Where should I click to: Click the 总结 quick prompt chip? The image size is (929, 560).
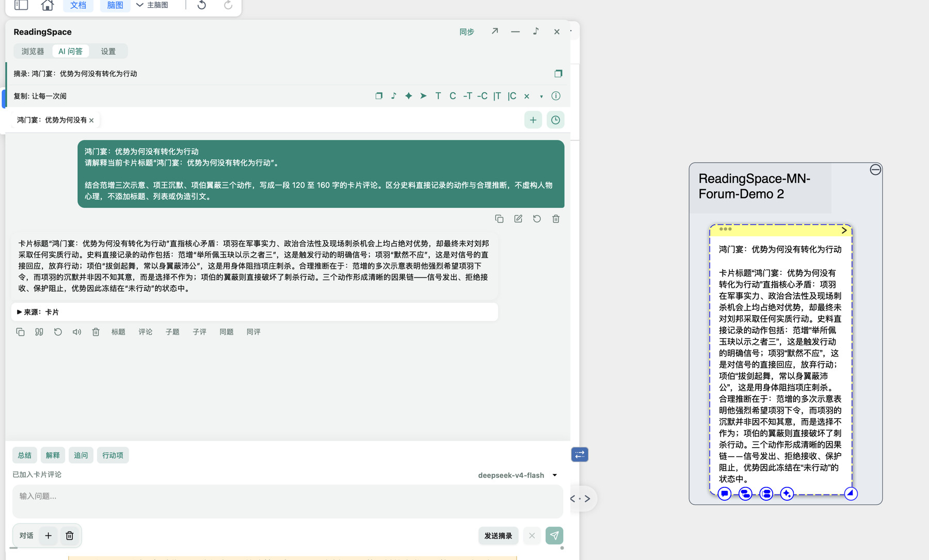click(x=24, y=455)
